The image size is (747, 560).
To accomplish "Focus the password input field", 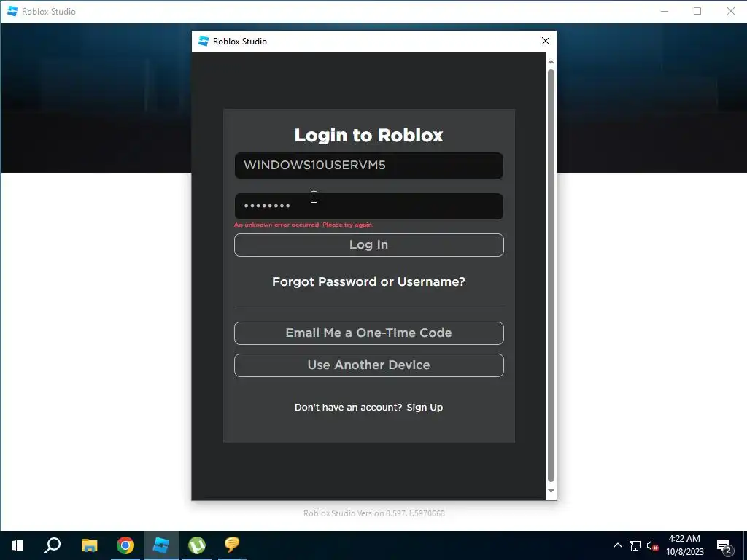I will [x=368, y=206].
